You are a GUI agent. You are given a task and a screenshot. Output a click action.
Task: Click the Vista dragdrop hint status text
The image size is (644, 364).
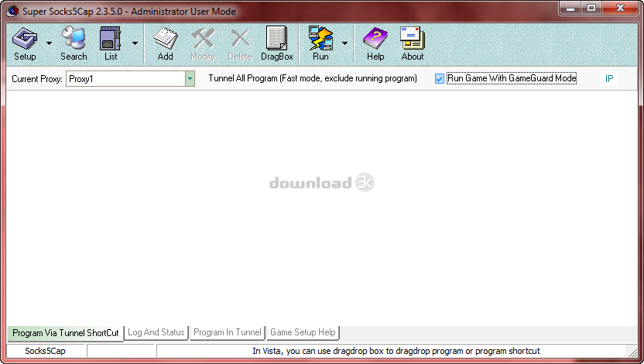(396, 351)
